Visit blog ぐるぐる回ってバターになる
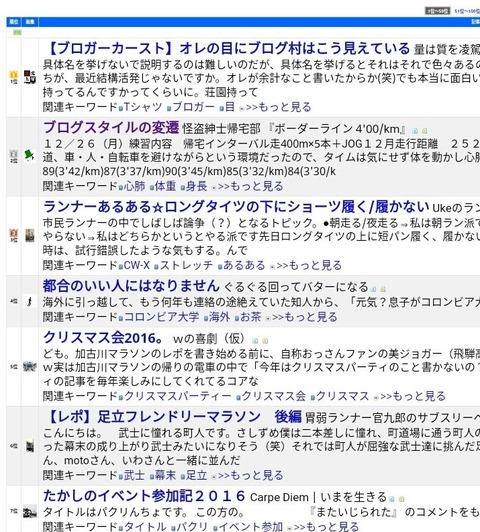 coord(296,287)
